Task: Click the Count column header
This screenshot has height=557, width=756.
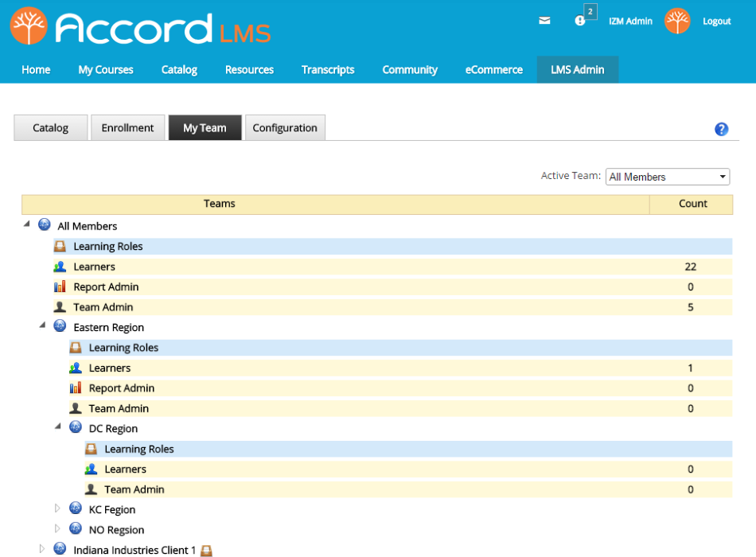Action: [692, 204]
